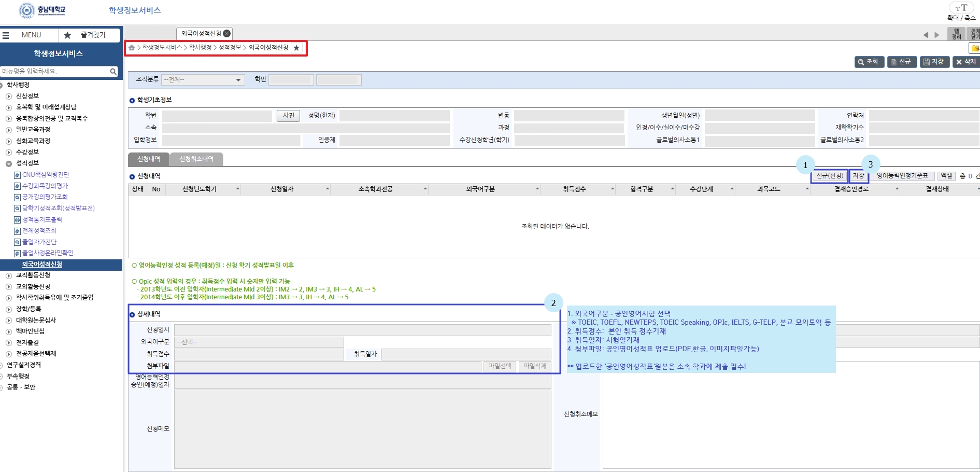Click the 조회 search button in top toolbar

[869, 62]
